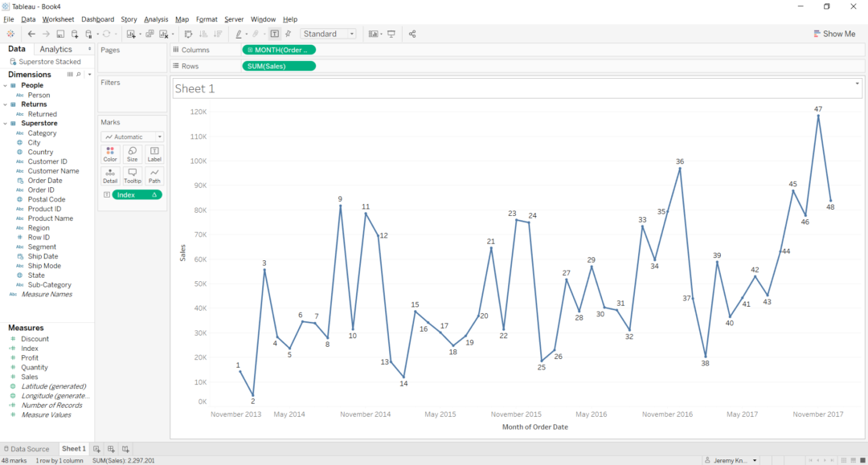868x465 pixels.
Task: Open the Show Me panel
Action: click(x=835, y=34)
